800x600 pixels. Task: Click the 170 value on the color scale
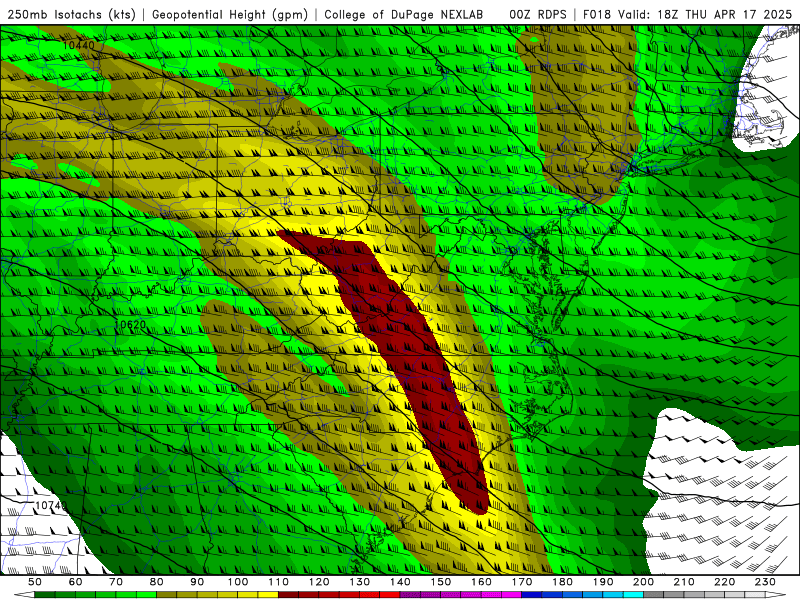522,582
